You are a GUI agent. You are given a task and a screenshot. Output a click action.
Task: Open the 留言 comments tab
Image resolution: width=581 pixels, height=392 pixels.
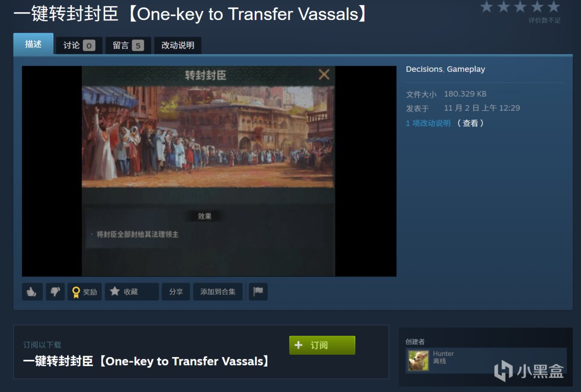coord(128,45)
